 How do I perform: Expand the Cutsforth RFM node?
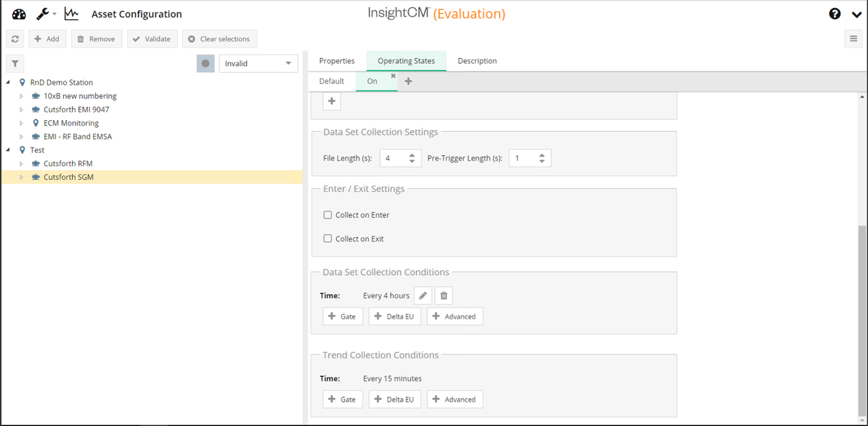pyautogui.click(x=21, y=164)
